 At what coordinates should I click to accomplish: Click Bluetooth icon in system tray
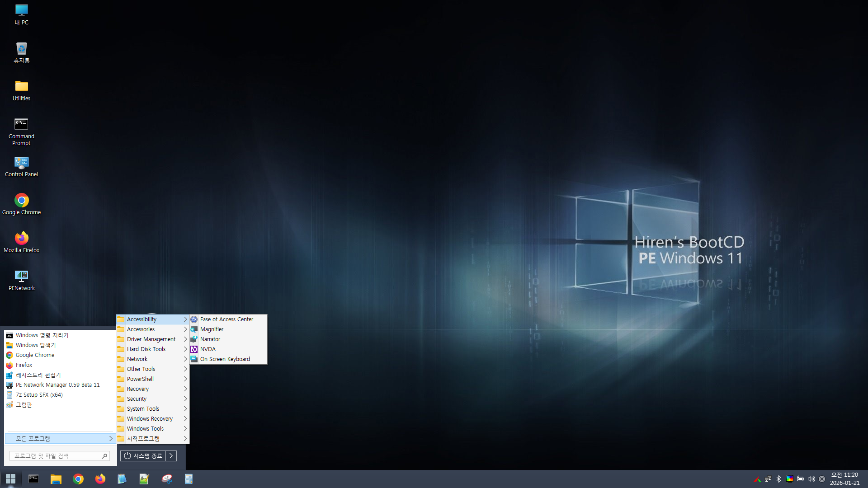tap(778, 479)
